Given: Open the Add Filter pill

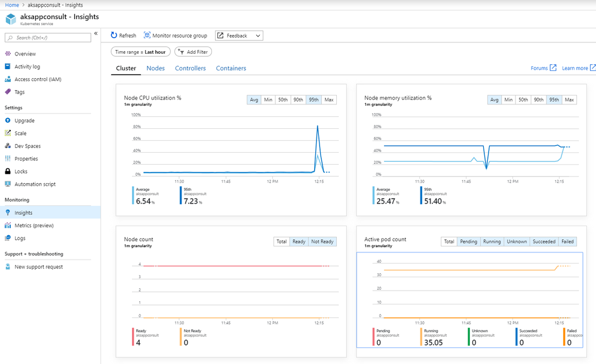Looking at the screenshot, I should pos(193,52).
